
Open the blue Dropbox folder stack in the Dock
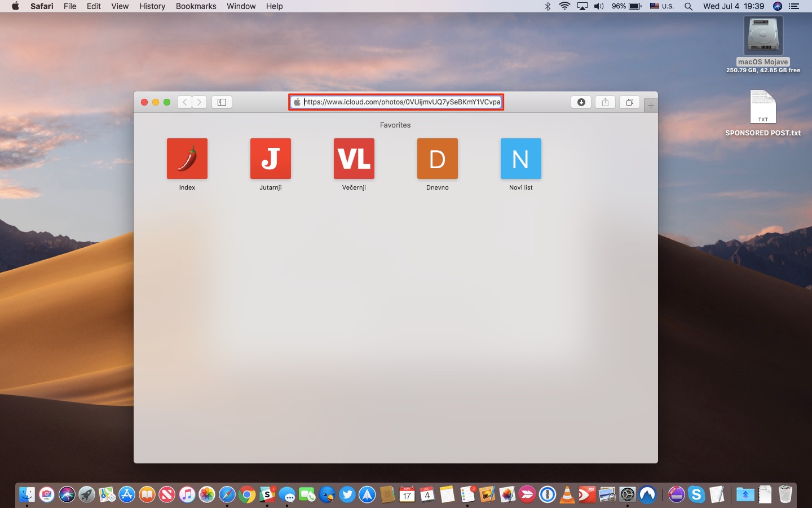745,494
